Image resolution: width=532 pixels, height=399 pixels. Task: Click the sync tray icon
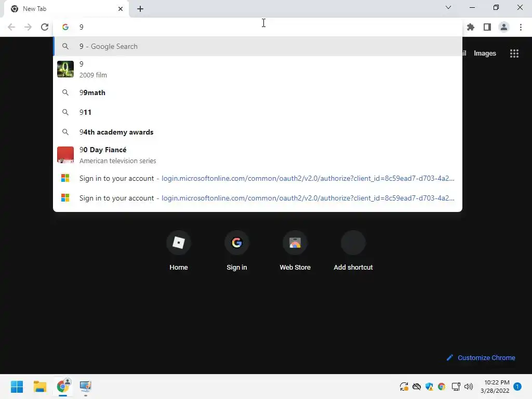coord(404,387)
